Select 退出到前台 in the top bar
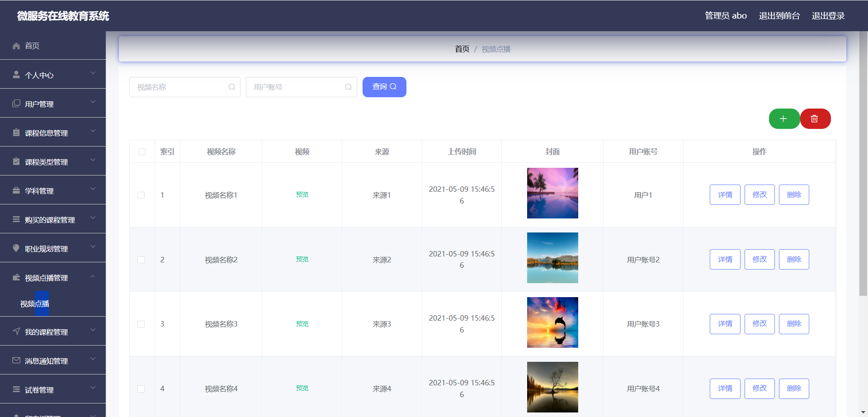The image size is (868, 417). tap(779, 15)
